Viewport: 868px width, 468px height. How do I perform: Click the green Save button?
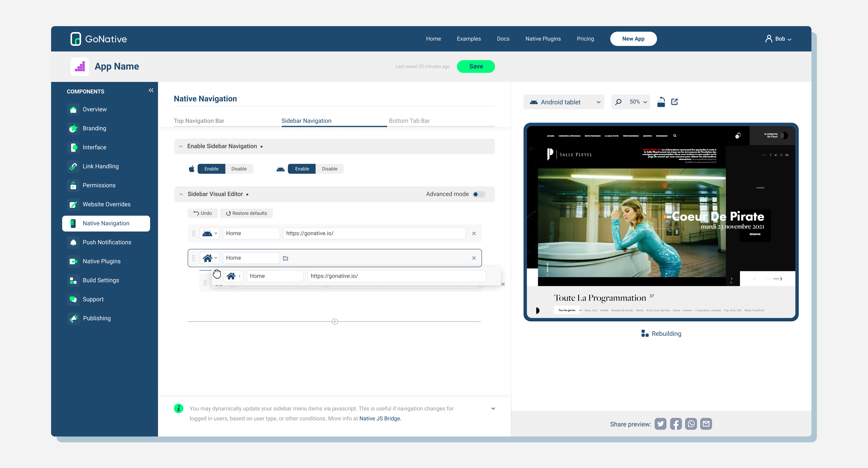pyautogui.click(x=475, y=66)
